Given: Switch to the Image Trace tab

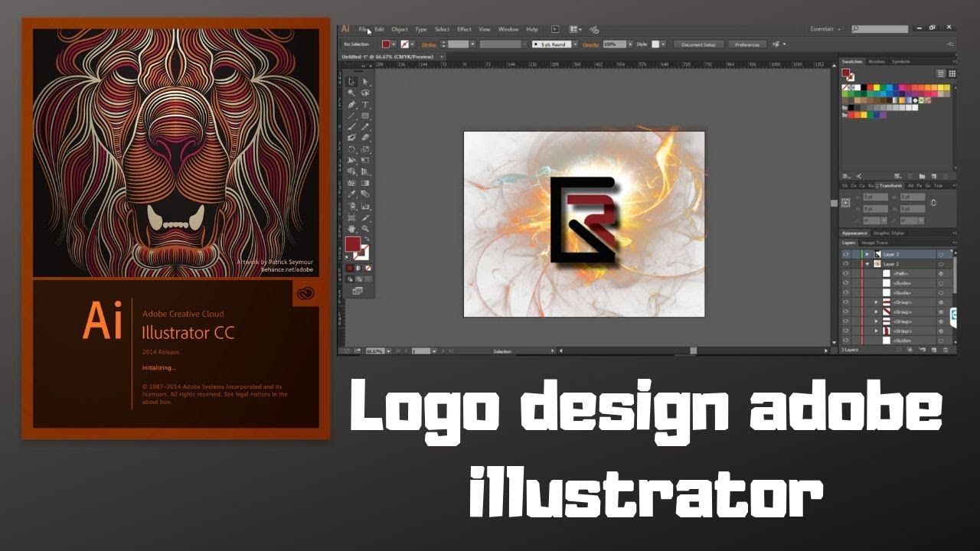Looking at the screenshot, I should 874,243.
